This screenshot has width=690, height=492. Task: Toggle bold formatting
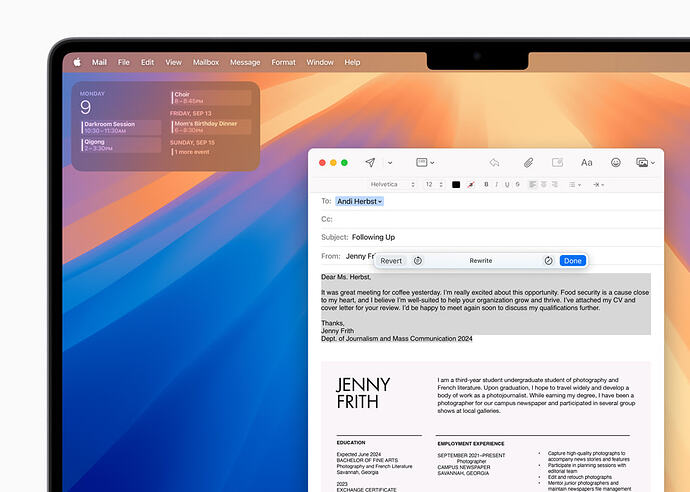486,184
